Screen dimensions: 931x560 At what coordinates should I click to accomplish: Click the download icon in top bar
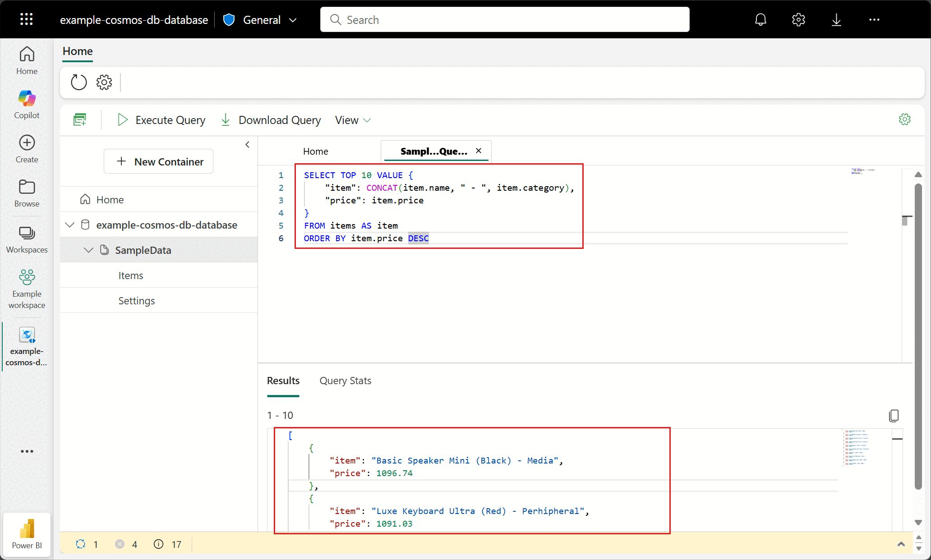pyautogui.click(x=836, y=20)
